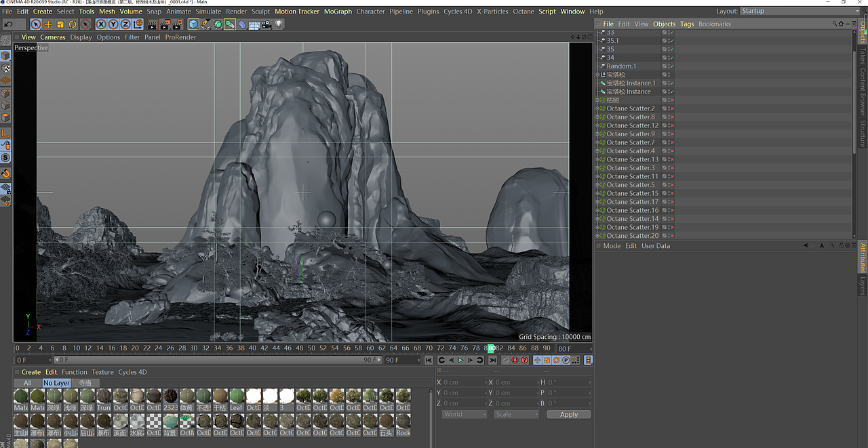Expand the 宝塔松 group object

(x=597, y=75)
